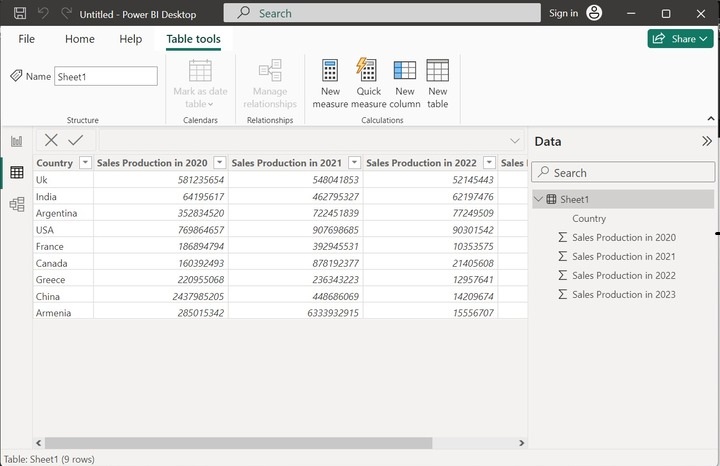This screenshot has width=720, height=466.
Task: Switch to the Home tab
Action: tap(80, 39)
